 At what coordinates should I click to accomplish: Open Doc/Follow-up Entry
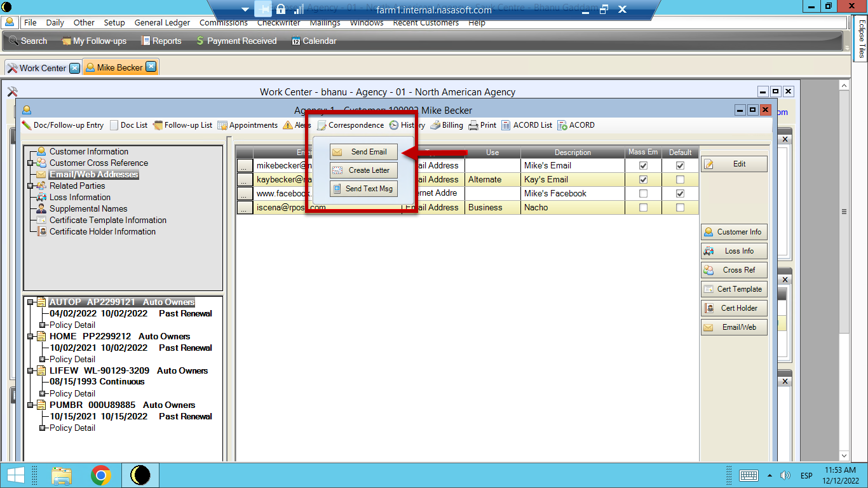tap(62, 125)
